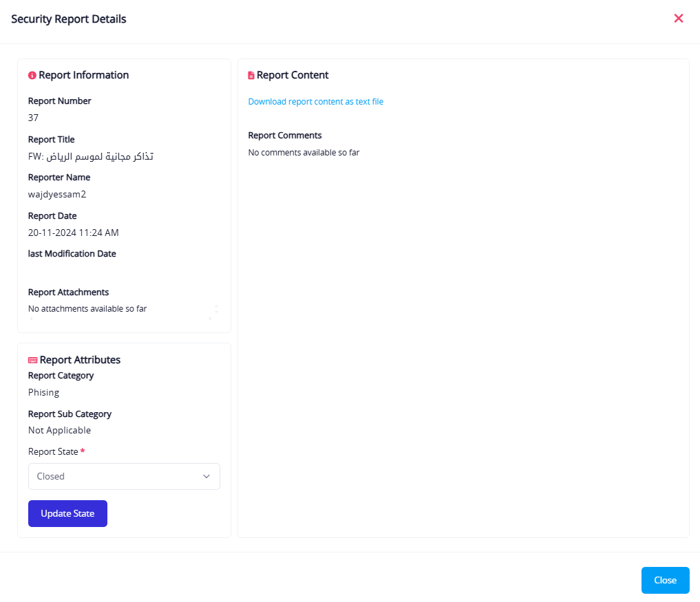Click the chevron arrow in Report State
Image resolution: width=700 pixels, height=602 pixels.
[x=206, y=477]
